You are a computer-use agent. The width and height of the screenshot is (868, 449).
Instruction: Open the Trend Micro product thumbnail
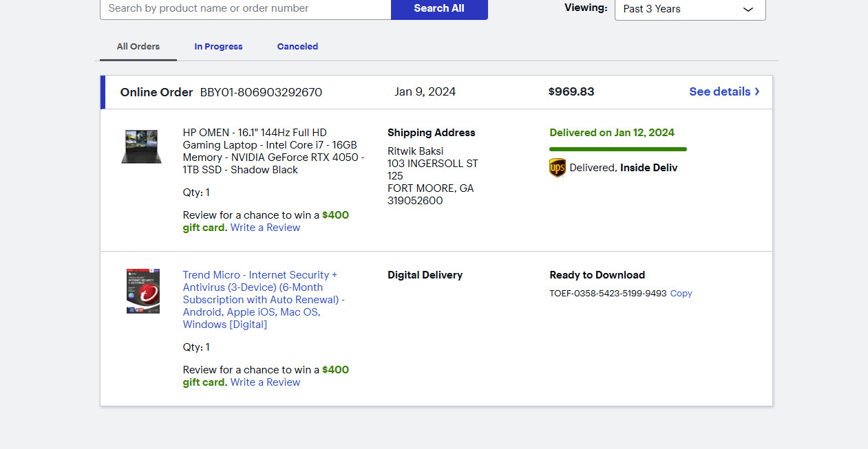pos(143,292)
